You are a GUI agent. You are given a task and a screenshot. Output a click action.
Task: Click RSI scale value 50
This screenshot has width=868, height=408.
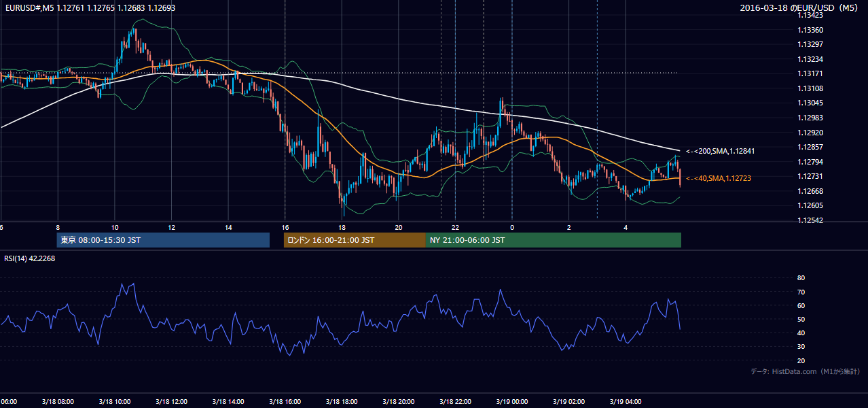coord(801,319)
